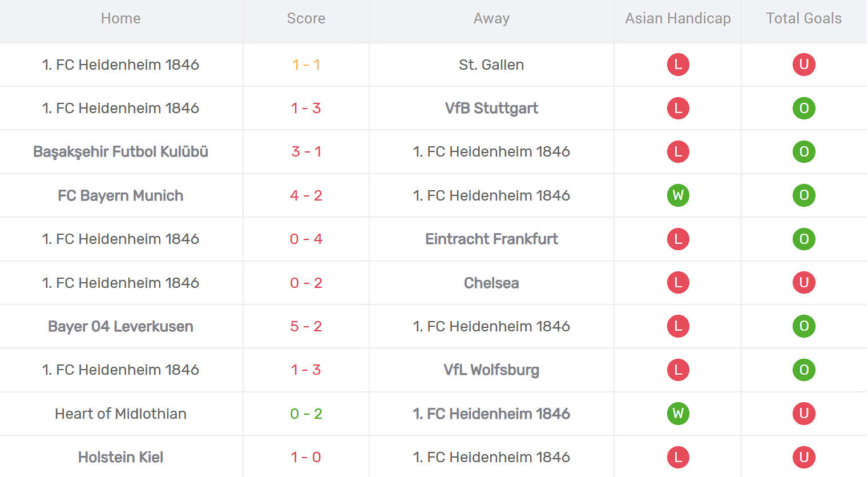Image resolution: width=868 pixels, height=477 pixels.
Task: Click the U total goals badge in Holstein Kiel row
Action: tap(804, 457)
